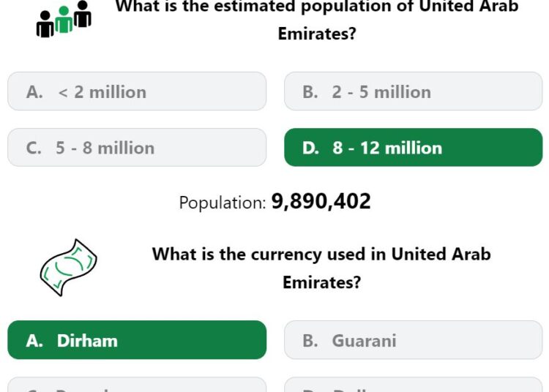The width and height of the screenshot is (549, 392).
Task: Click the 'A.' letter on Dirham option
Action: tap(34, 341)
